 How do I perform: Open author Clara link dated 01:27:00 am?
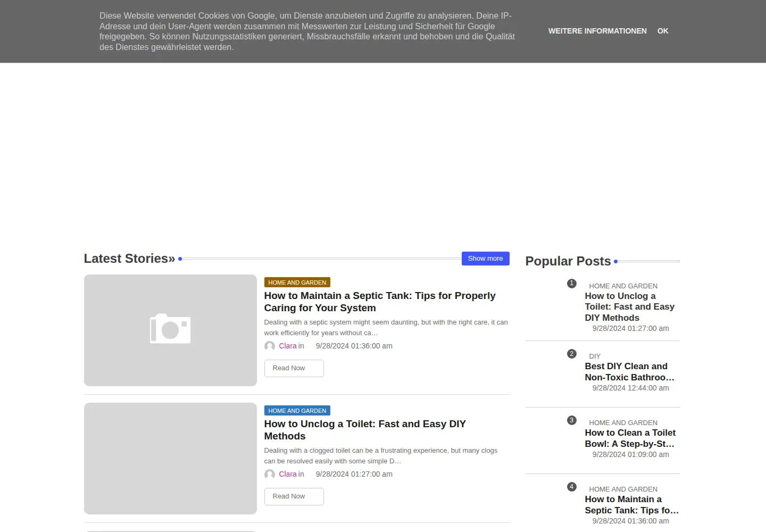click(288, 474)
